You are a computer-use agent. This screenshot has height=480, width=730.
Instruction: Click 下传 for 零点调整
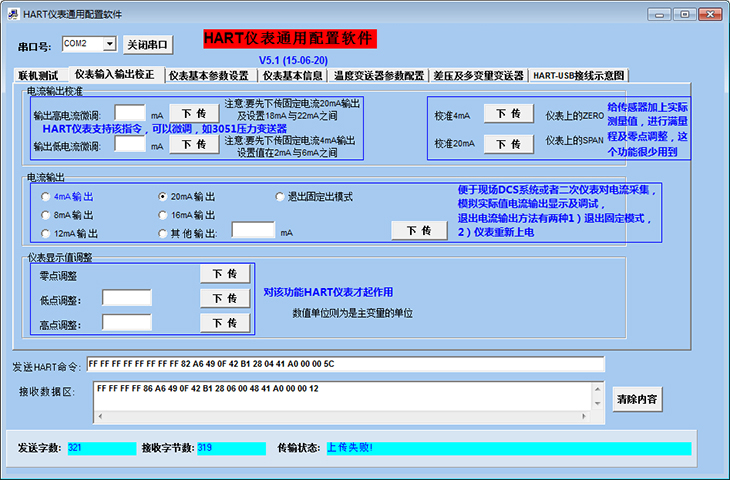pos(225,273)
